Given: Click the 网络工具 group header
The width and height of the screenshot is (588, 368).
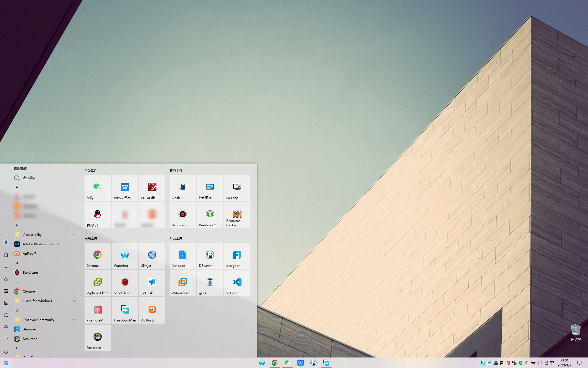Looking at the screenshot, I should pos(91,238).
